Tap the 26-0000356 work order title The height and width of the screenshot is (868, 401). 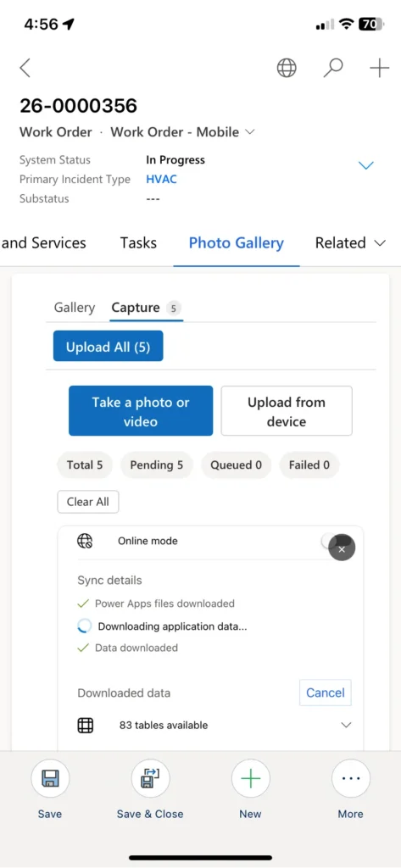coord(78,105)
